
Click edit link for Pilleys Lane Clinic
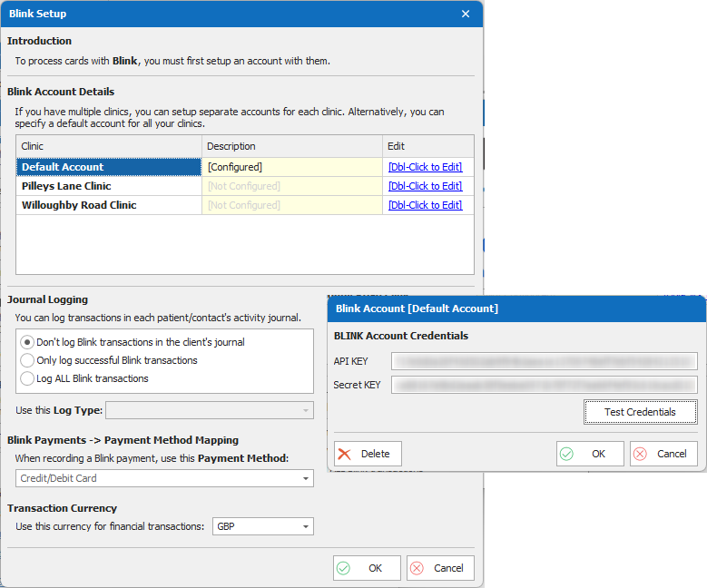click(425, 186)
